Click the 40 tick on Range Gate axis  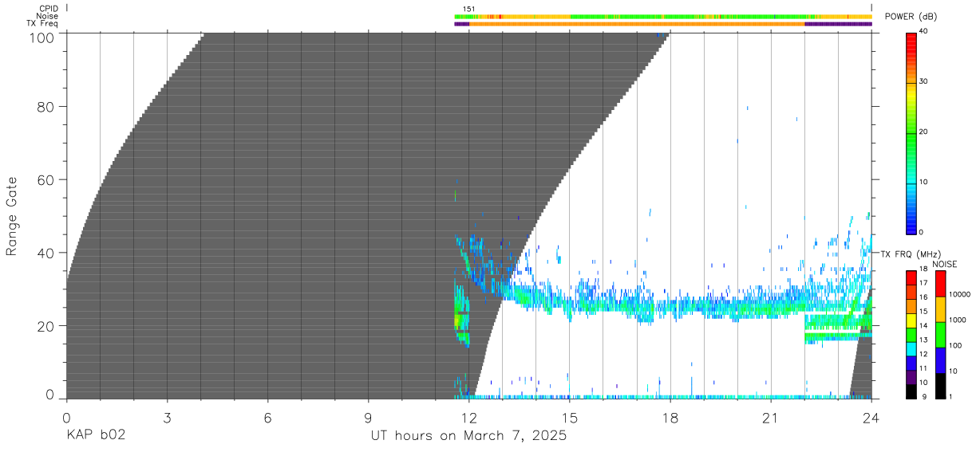point(46,253)
